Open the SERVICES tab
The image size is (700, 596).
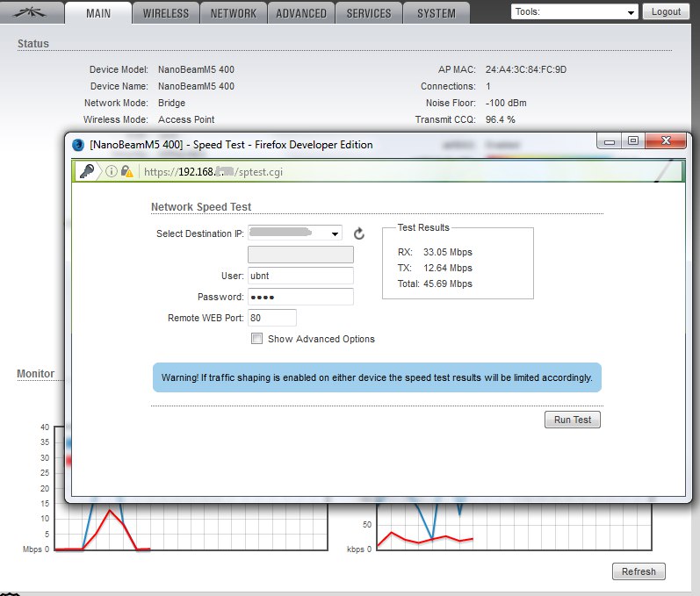(369, 13)
